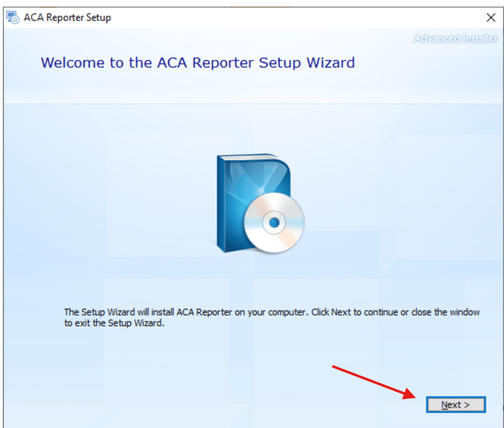The image size is (504, 428).
Task: Close the ACA Reporter Setup window
Action: 491,17
